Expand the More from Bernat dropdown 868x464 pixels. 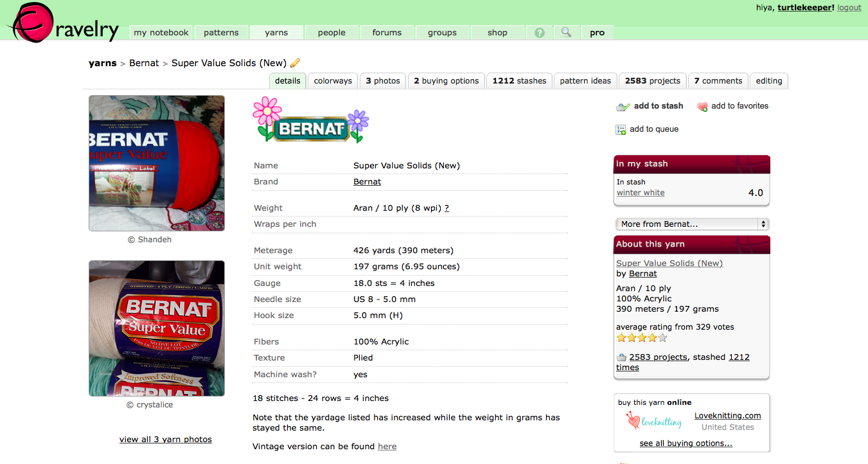(x=692, y=224)
